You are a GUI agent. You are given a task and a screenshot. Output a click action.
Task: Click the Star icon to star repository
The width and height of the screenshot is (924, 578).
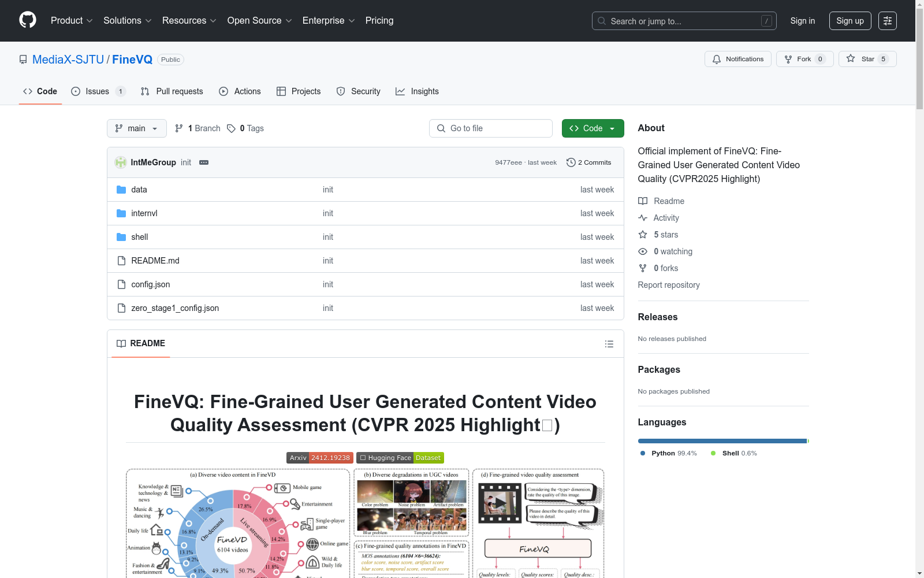851,58
